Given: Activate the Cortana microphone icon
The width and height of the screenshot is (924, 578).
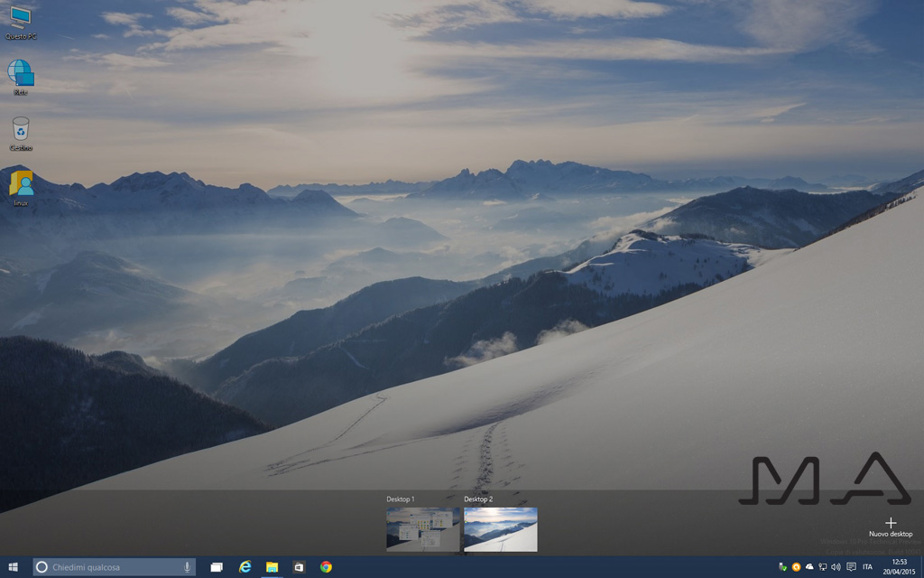Looking at the screenshot, I should point(187,567).
